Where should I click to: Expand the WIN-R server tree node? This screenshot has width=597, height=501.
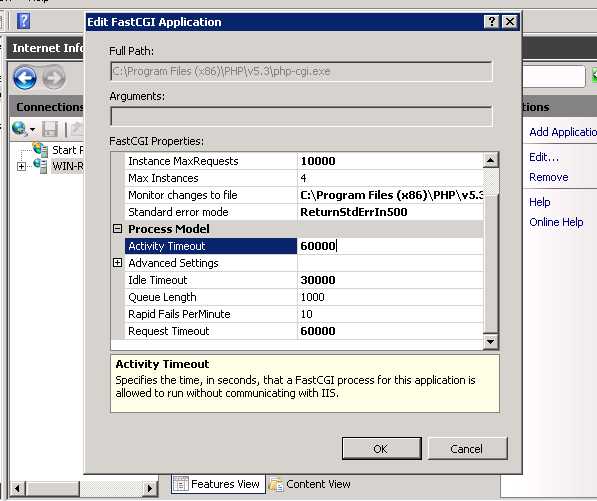[21, 166]
